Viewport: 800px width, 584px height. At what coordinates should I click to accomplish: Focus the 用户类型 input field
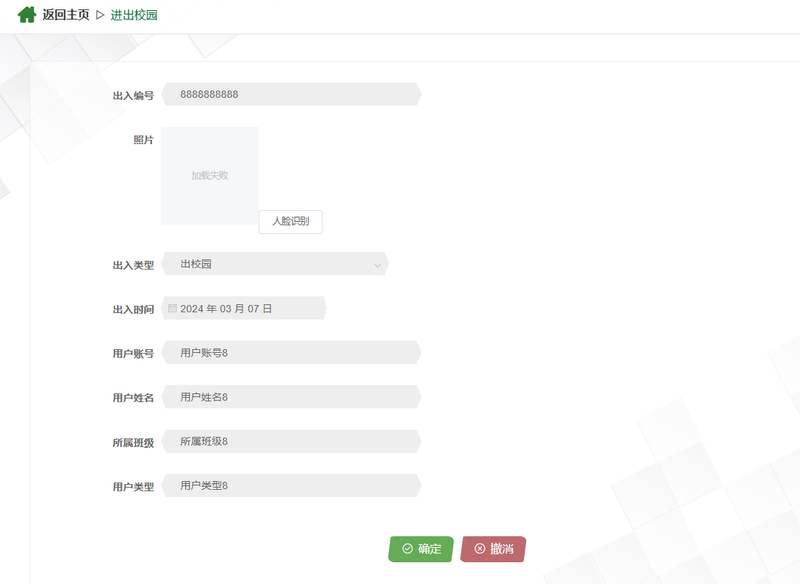(291, 486)
